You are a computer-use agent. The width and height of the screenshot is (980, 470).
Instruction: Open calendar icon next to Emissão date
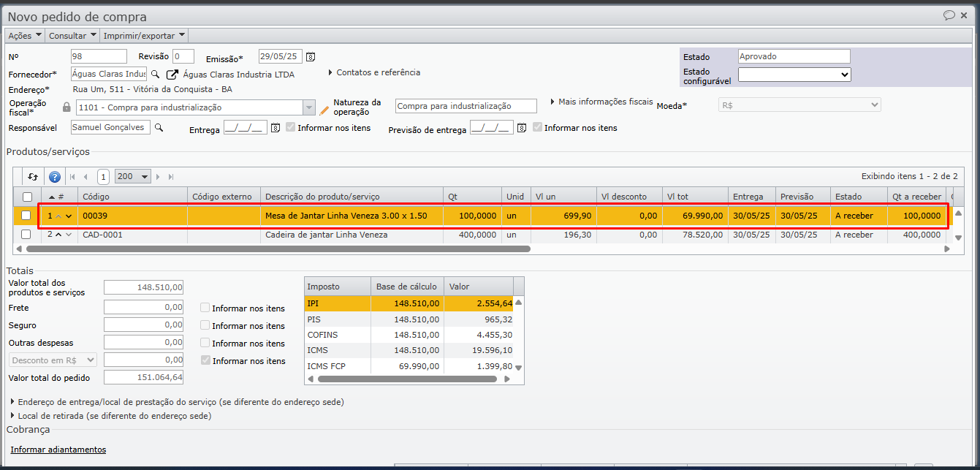pyautogui.click(x=311, y=57)
